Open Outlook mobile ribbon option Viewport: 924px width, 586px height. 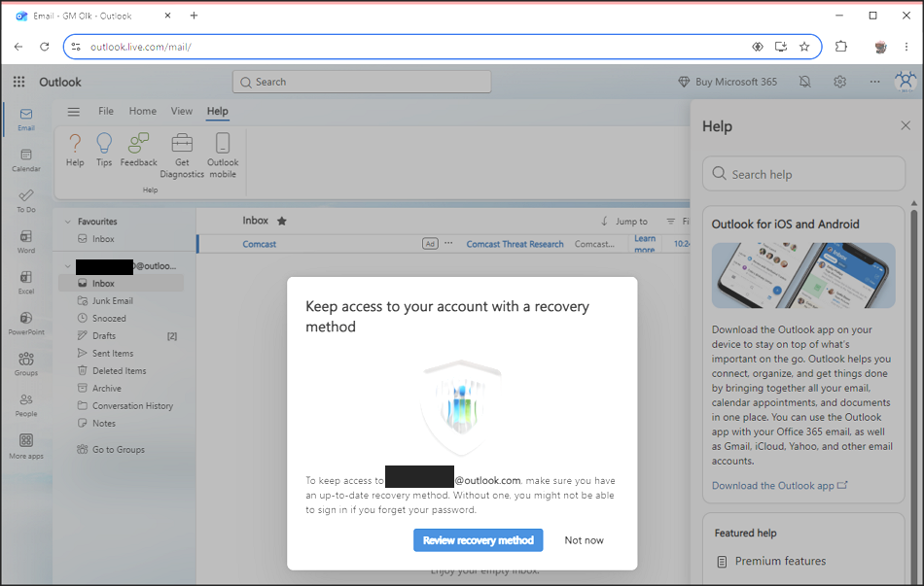pyautogui.click(x=223, y=155)
